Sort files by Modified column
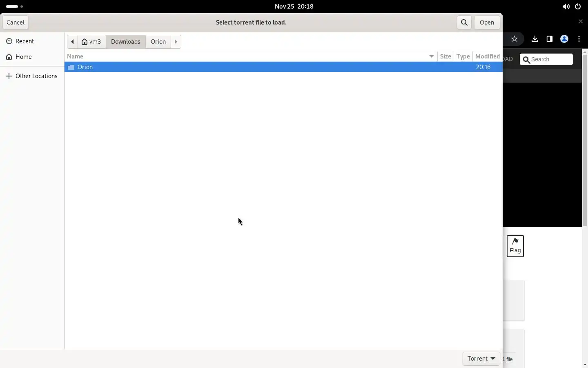 [x=488, y=56]
